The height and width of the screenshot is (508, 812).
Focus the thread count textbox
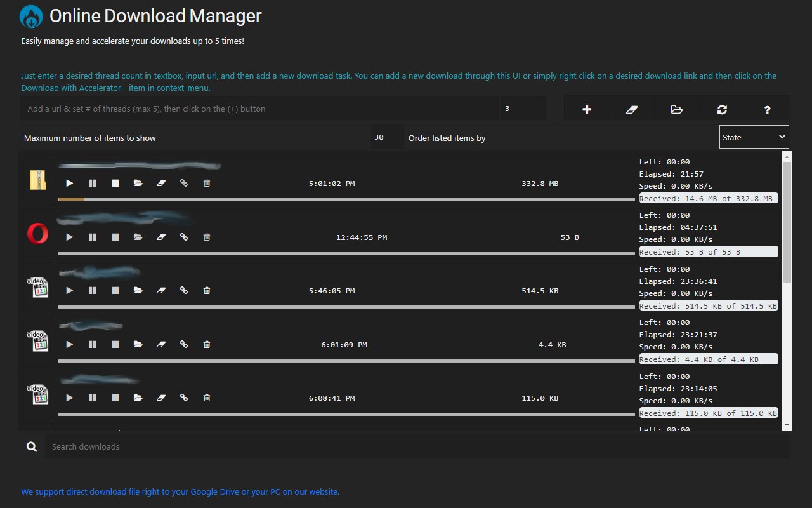point(523,109)
